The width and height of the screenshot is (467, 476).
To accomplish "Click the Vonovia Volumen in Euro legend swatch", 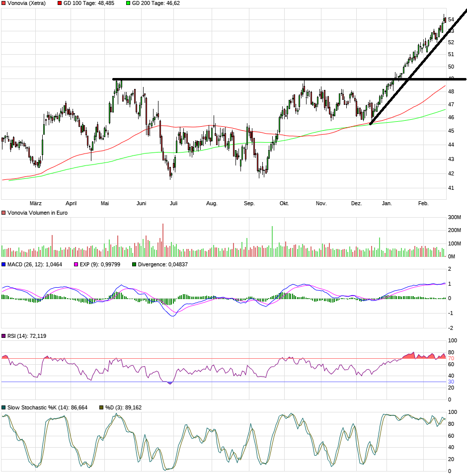I will click(4, 213).
